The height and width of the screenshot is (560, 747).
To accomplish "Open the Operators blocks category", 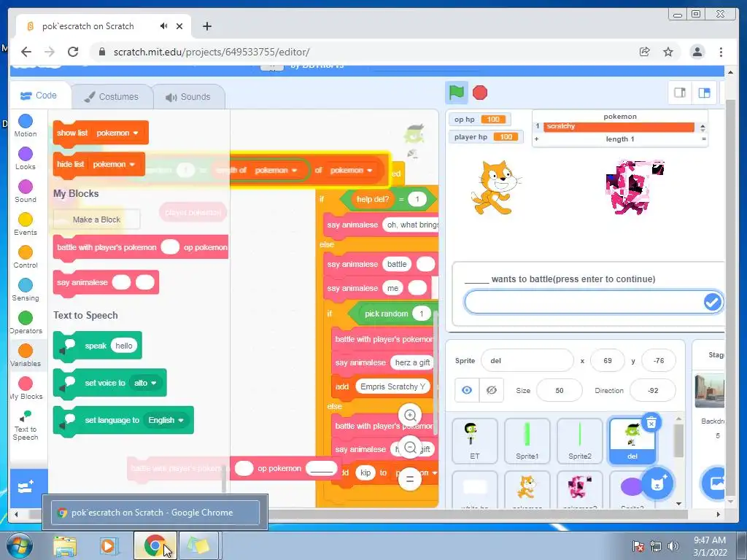I will pyautogui.click(x=26, y=323).
